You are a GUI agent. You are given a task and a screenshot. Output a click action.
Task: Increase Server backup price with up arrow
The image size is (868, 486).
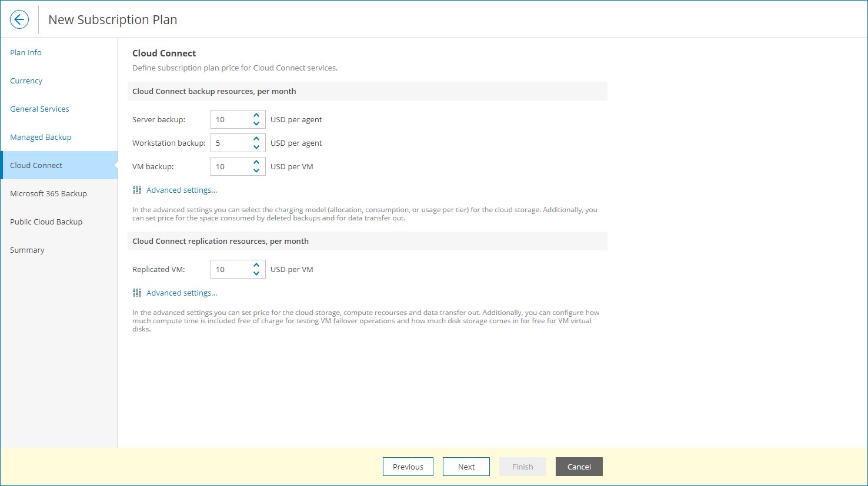(256, 115)
